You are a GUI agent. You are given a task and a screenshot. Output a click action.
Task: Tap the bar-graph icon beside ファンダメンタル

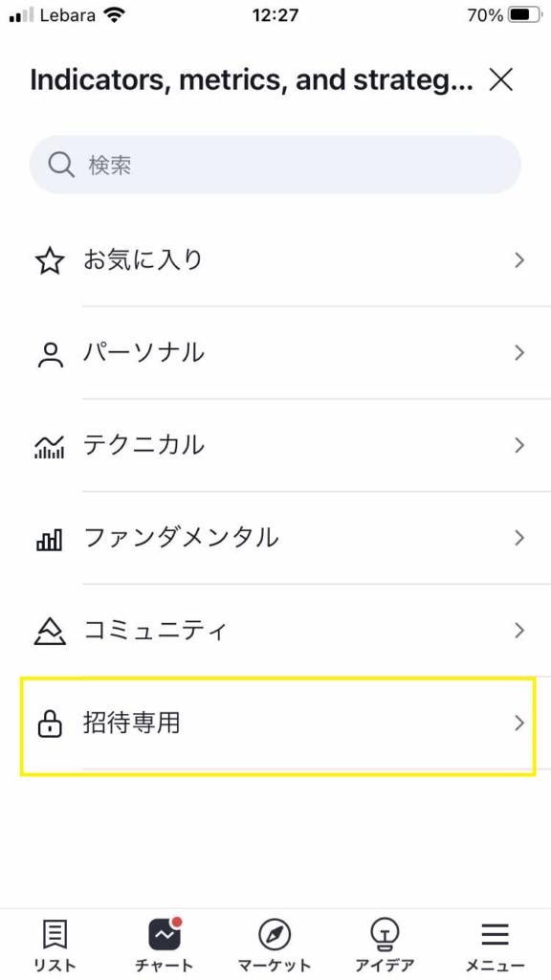click(x=50, y=539)
